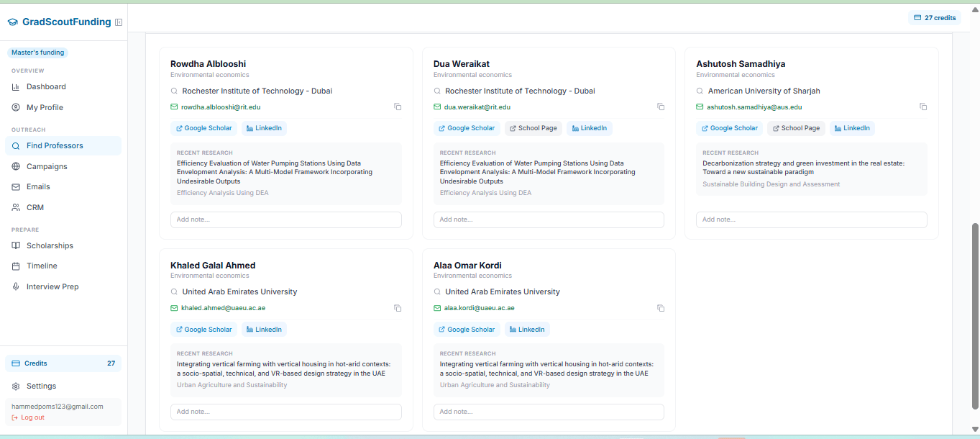Click 'Sustainable Building Design and Assessment' topic
980x439 pixels.
point(771,184)
